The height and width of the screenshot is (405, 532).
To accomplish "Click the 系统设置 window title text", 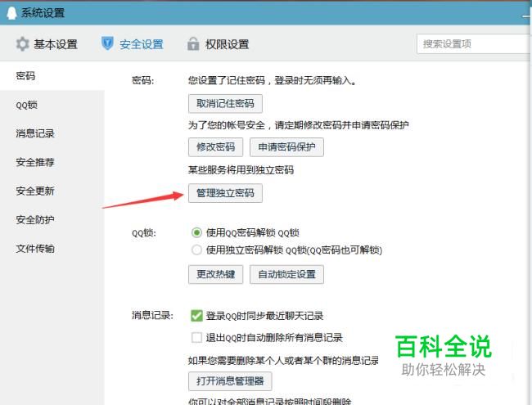I will [x=43, y=13].
